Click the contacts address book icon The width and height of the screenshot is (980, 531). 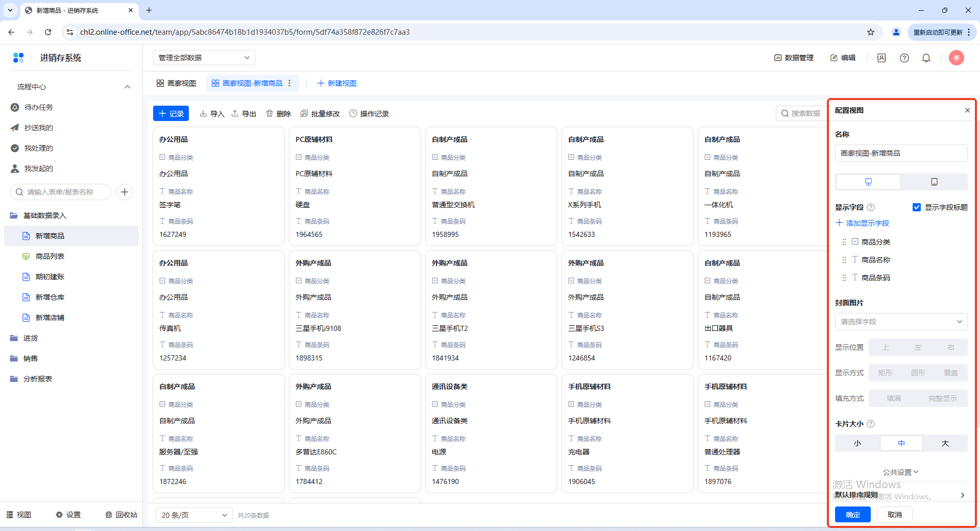(881, 58)
